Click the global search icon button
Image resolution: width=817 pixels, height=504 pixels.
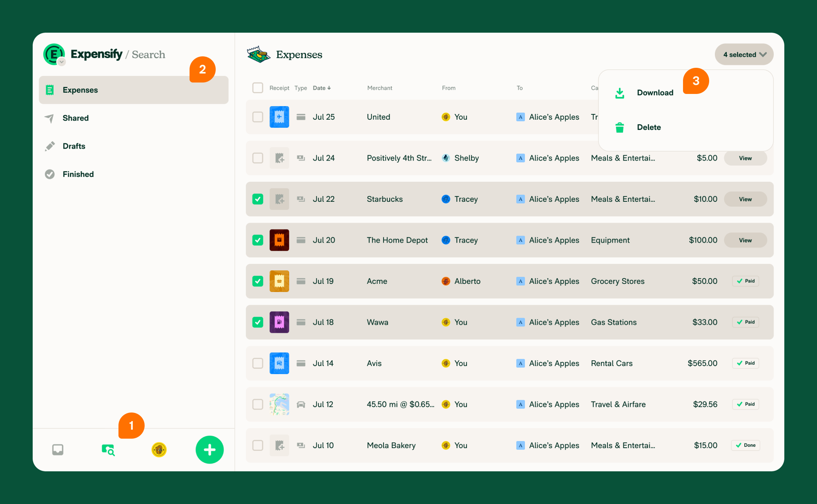click(x=107, y=449)
